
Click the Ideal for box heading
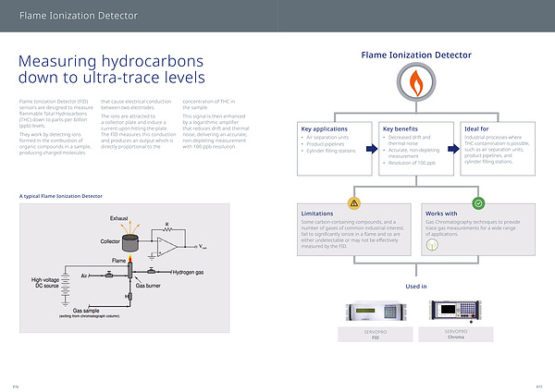click(x=478, y=129)
